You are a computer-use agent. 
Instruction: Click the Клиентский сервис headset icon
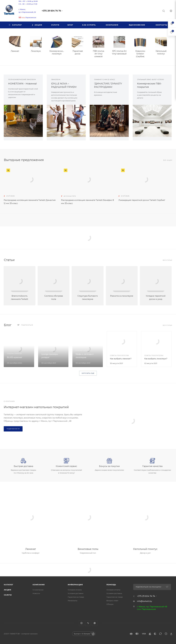[66, 460]
